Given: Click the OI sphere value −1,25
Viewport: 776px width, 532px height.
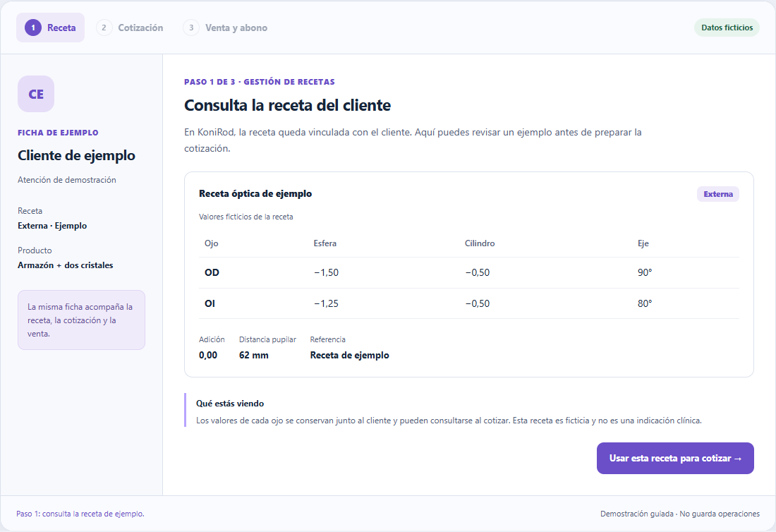Looking at the screenshot, I should point(326,303).
